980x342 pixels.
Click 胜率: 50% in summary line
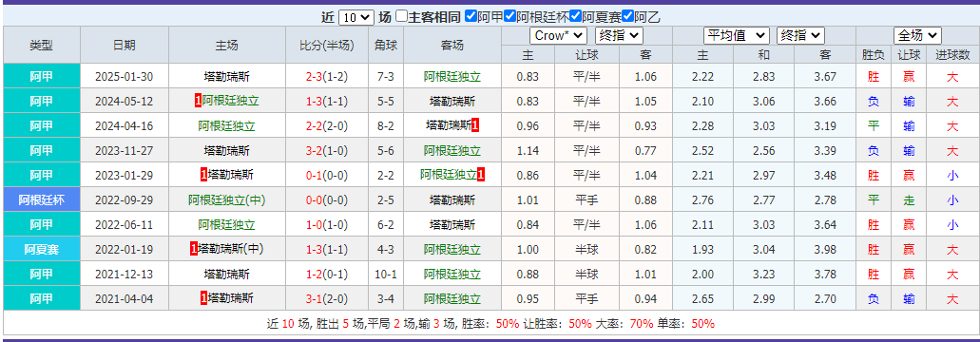[x=490, y=324]
